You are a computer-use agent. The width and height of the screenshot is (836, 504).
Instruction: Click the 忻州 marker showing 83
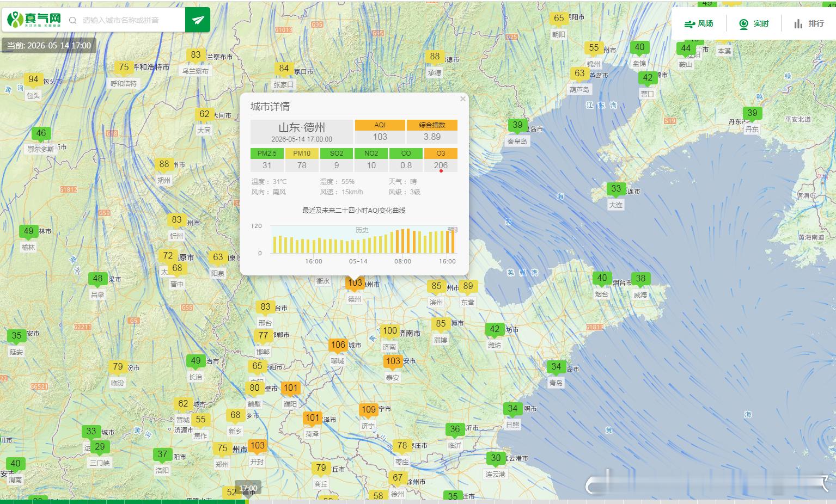click(176, 220)
